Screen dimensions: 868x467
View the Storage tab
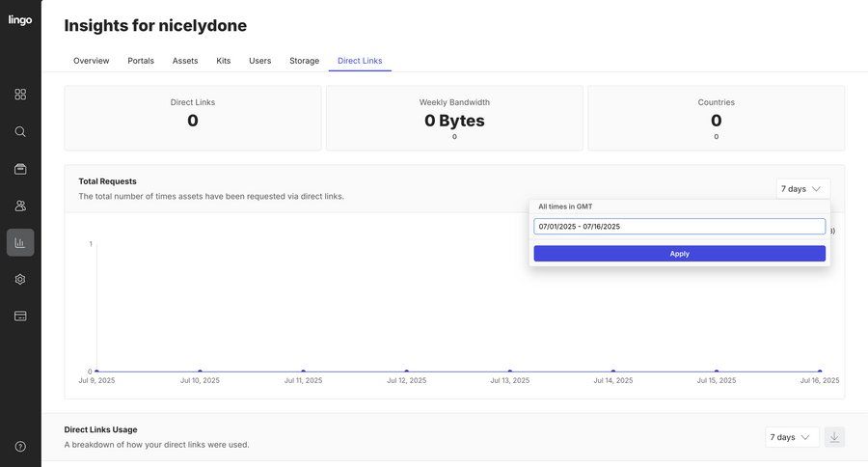[x=304, y=61]
